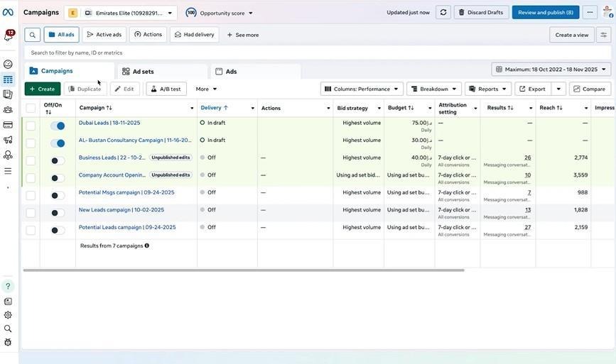
Task: Tick checkbox for Dubai Leads campaign row
Action: pos(31,126)
